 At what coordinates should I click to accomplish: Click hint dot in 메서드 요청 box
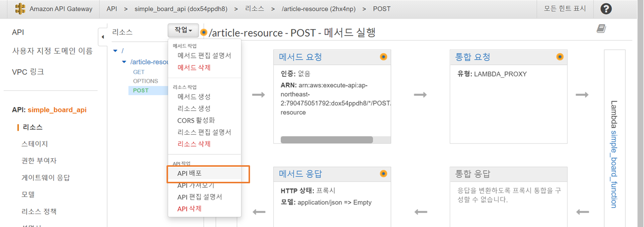pyautogui.click(x=383, y=57)
